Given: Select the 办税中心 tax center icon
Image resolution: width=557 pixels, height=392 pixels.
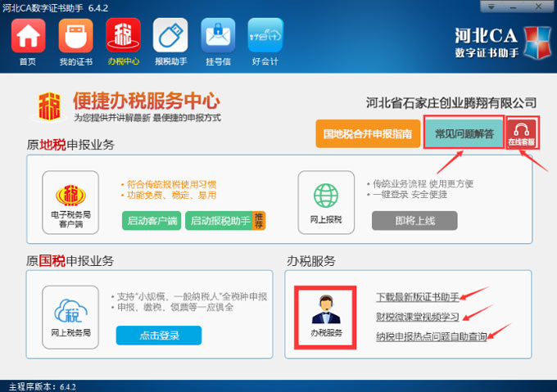Looking at the screenshot, I should [x=123, y=35].
